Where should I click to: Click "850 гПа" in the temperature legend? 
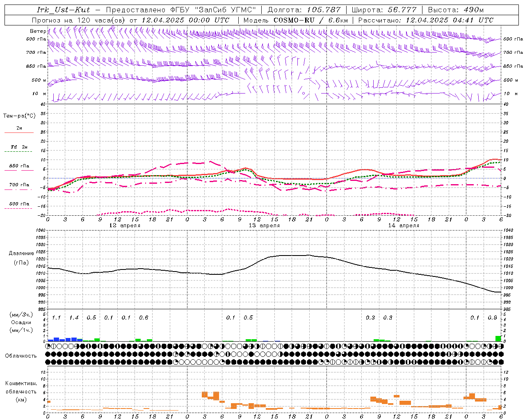(19, 166)
